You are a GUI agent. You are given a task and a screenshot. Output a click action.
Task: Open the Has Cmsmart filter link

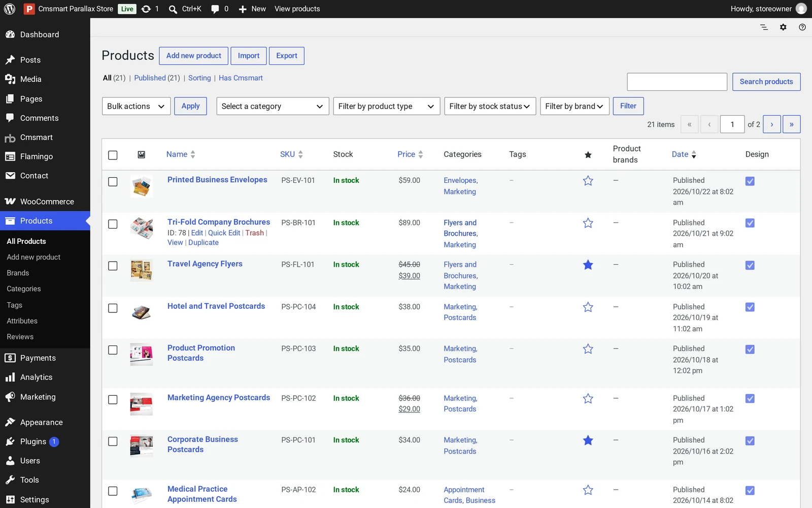pyautogui.click(x=241, y=78)
